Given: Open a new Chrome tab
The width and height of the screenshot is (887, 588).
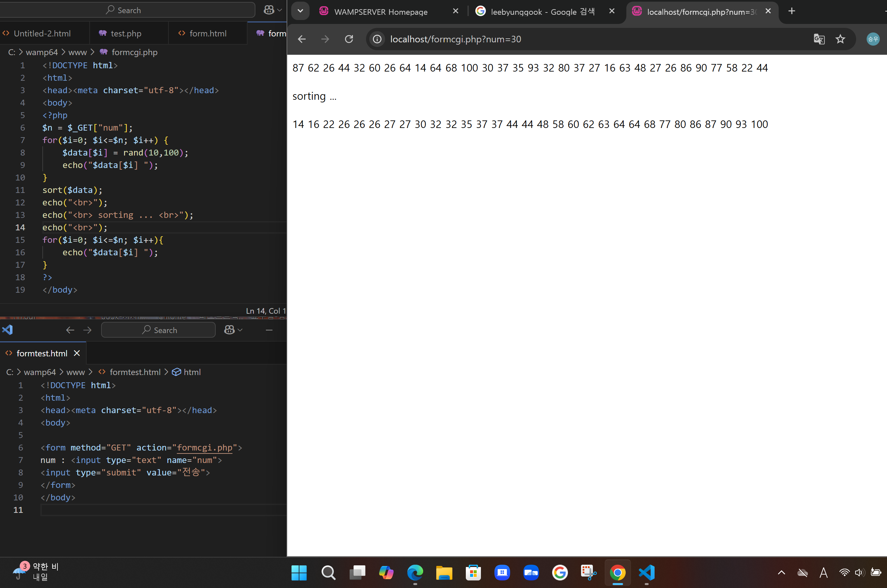Looking at the screenshot, I should [x=792, y=11].
